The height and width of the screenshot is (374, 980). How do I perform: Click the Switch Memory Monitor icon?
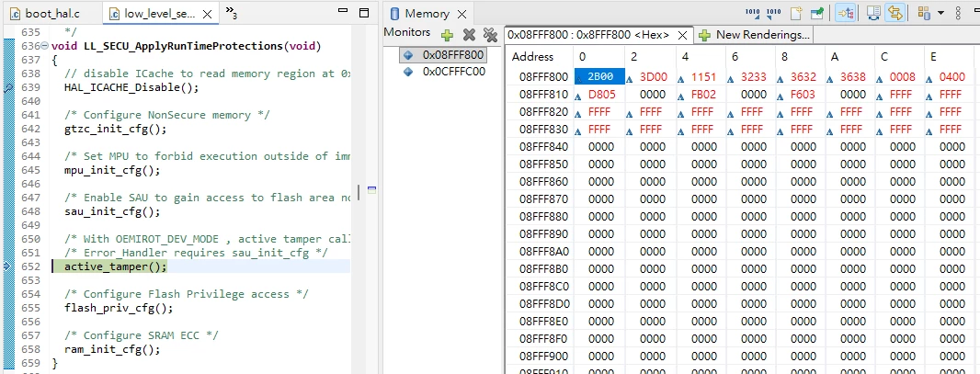(924, 13)
